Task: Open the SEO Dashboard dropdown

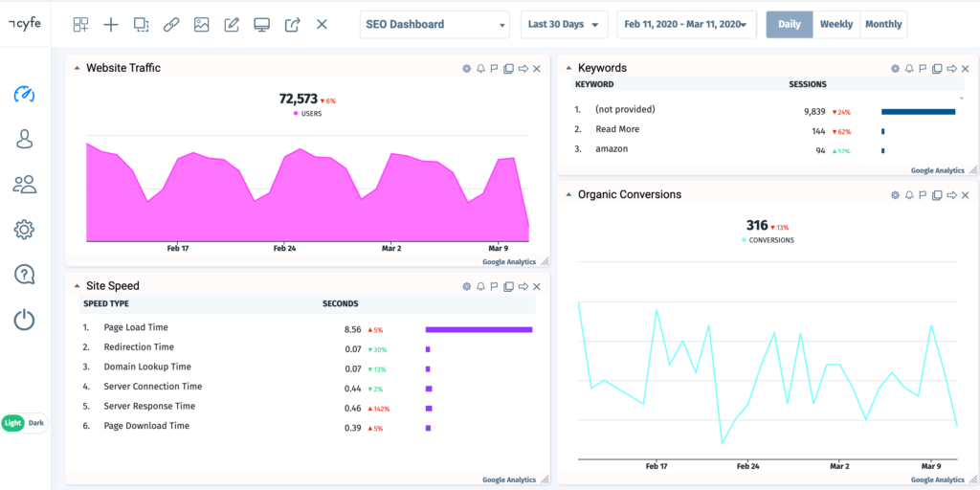Action: (x=434, y=24)
